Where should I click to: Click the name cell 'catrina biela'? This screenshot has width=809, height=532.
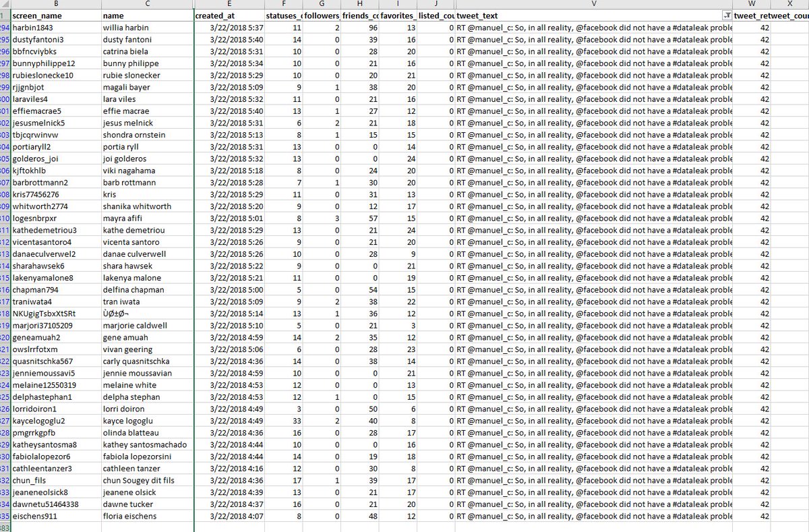coord(147,51)
